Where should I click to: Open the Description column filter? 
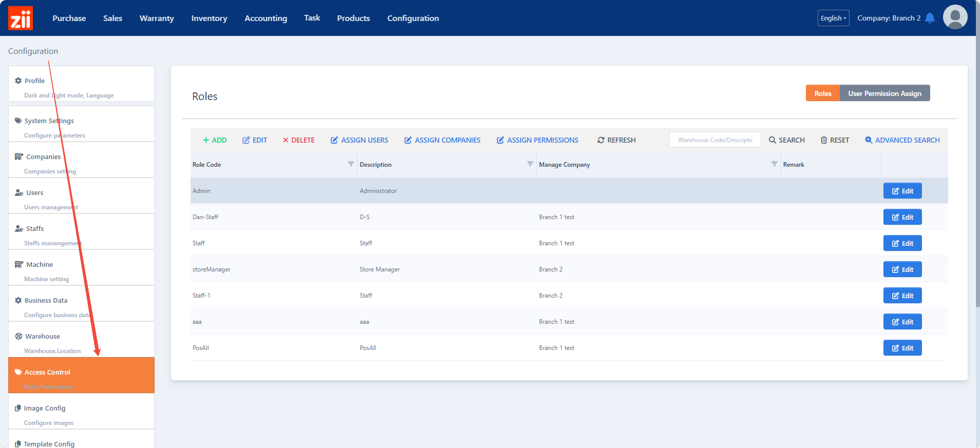[530, 164]
